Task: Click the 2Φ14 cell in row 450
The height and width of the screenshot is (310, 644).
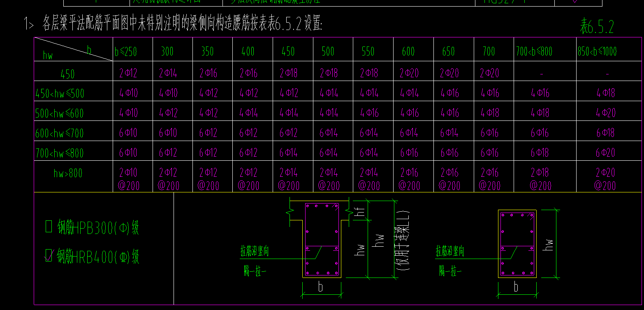Action: (x=168, y=73)
